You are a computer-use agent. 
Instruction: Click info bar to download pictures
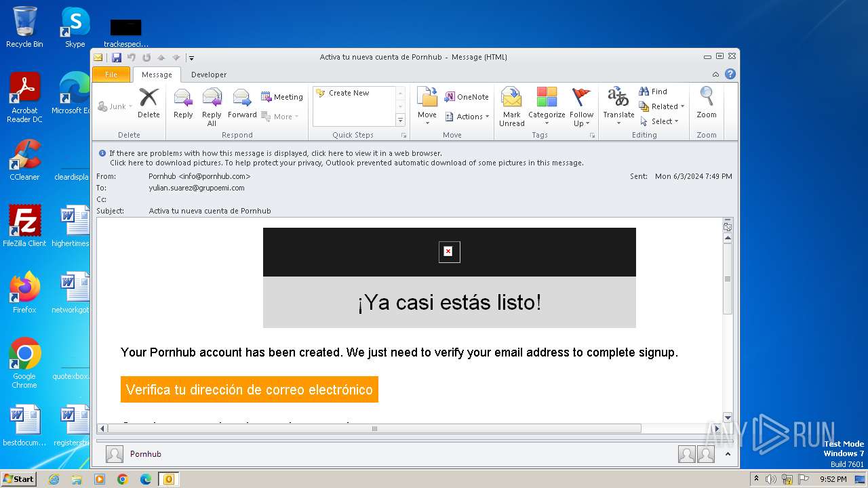[x=347, y=163]
